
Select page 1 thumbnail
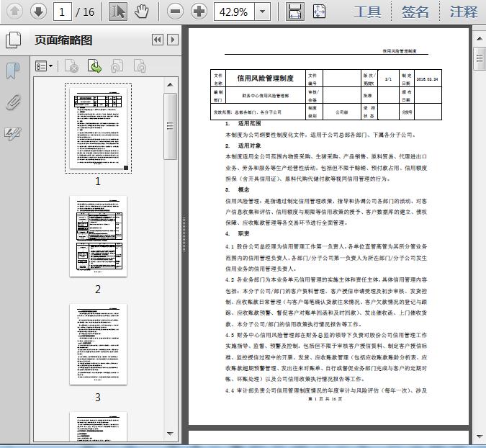98,128
